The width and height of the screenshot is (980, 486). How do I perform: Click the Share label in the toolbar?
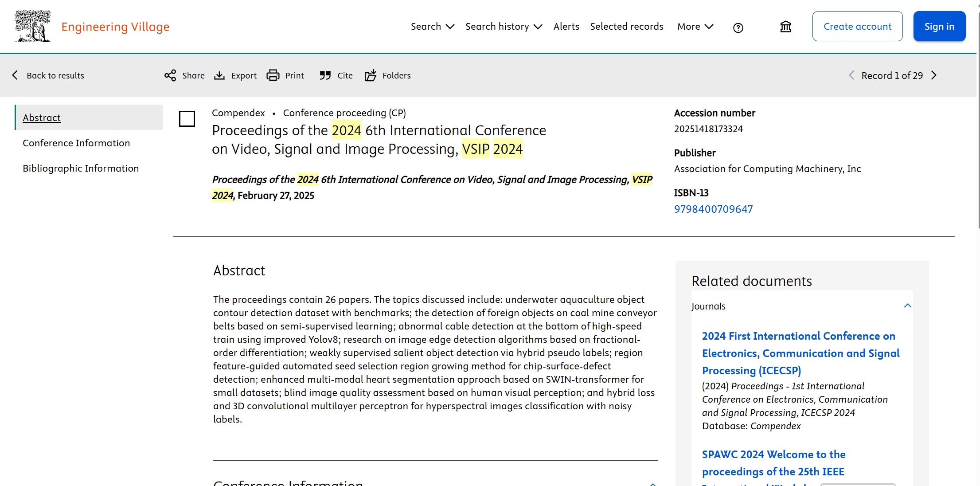(x=193, y=75)
